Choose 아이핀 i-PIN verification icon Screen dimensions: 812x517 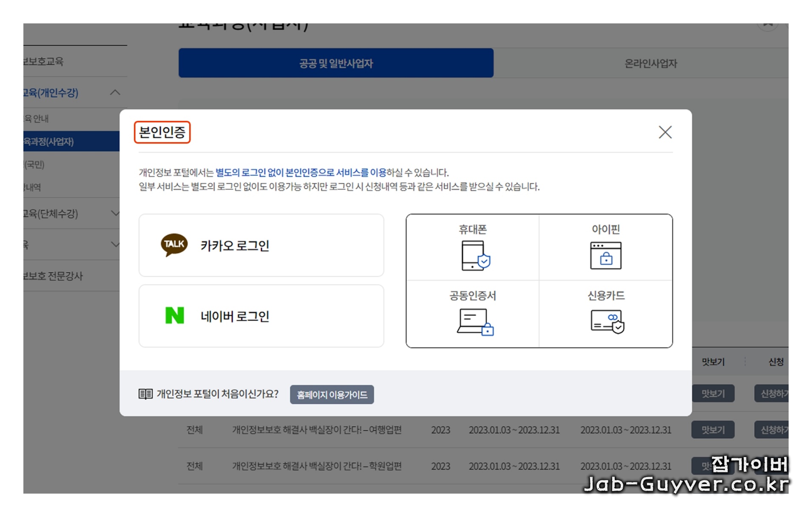[x=606, y=255]
